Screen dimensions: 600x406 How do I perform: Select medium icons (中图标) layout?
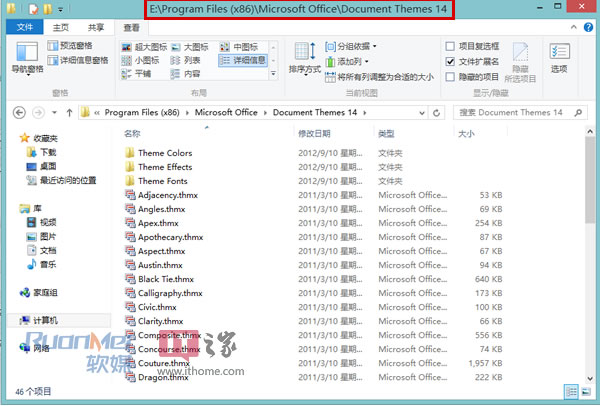click(x=239, y=47)
